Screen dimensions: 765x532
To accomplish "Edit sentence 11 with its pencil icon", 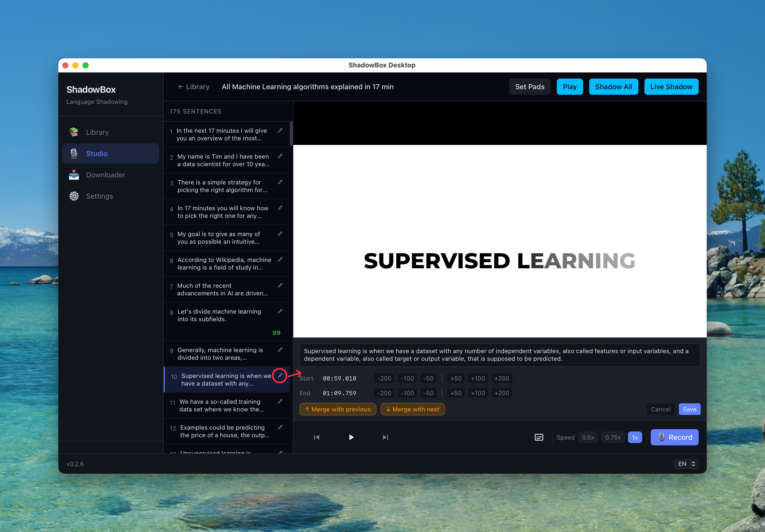I will [280, 402].
